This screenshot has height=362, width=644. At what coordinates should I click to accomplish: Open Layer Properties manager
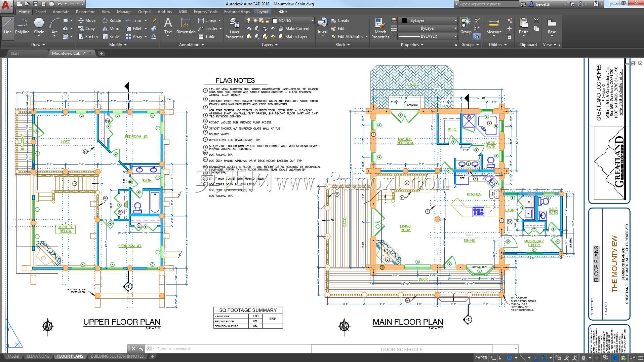point(234,29)
